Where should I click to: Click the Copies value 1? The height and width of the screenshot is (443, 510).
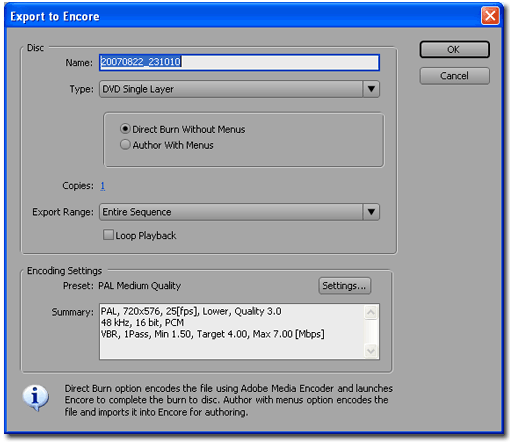103,186
